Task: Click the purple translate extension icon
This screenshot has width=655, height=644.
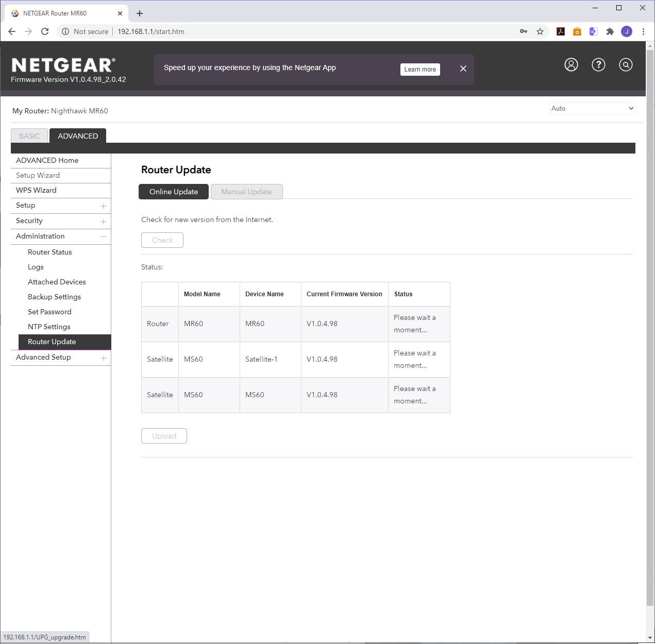Action: (594, 31)
